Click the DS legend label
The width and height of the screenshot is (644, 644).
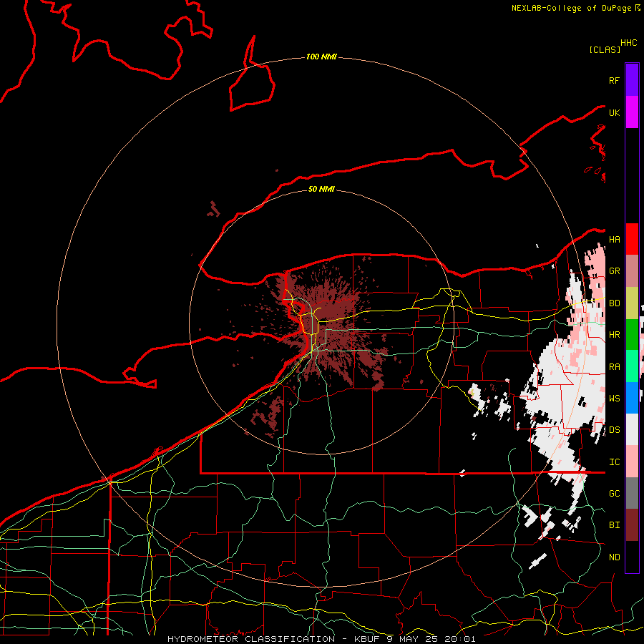tap(615, 430)
